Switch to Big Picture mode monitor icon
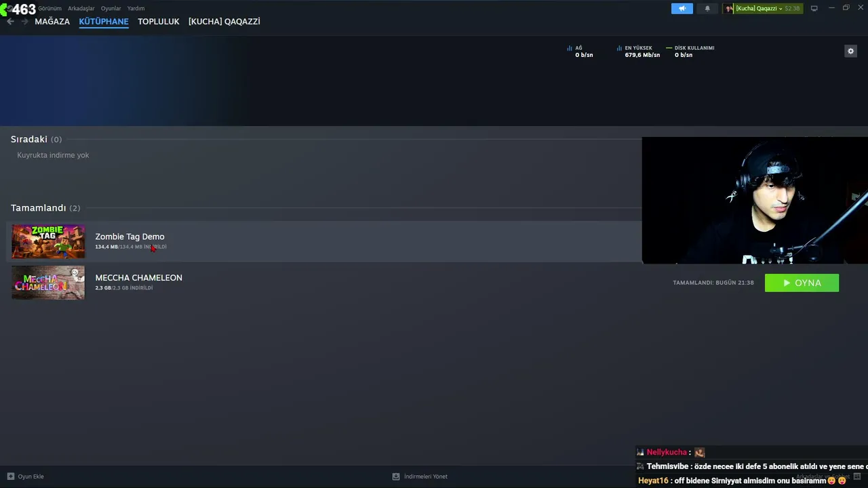 point(814,8)
